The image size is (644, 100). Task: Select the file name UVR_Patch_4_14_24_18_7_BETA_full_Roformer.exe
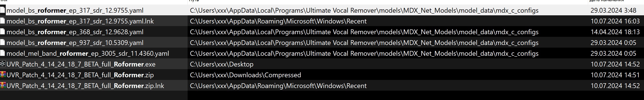click(x=81, y=64)
